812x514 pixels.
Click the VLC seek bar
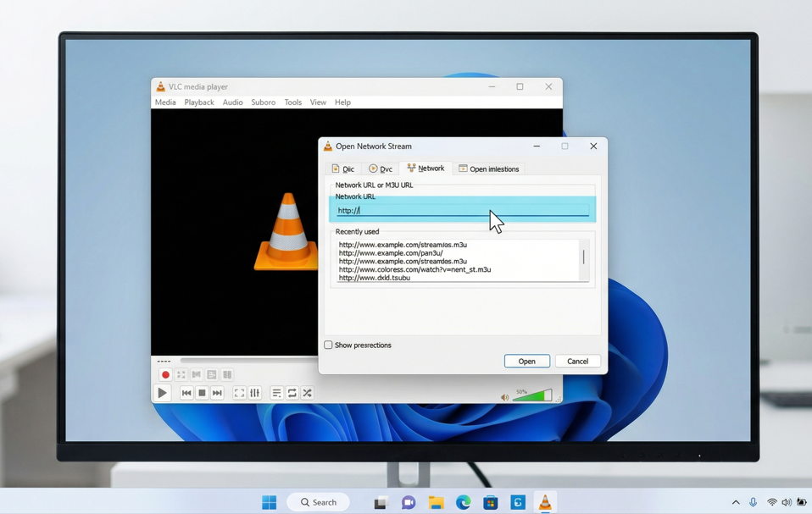(248, 361)
